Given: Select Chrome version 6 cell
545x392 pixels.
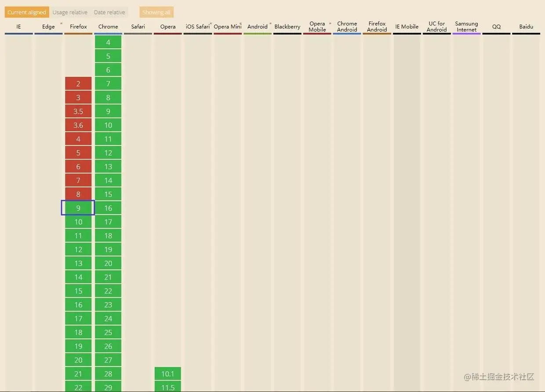Looking at the screenshot, I should coord(108,70).
